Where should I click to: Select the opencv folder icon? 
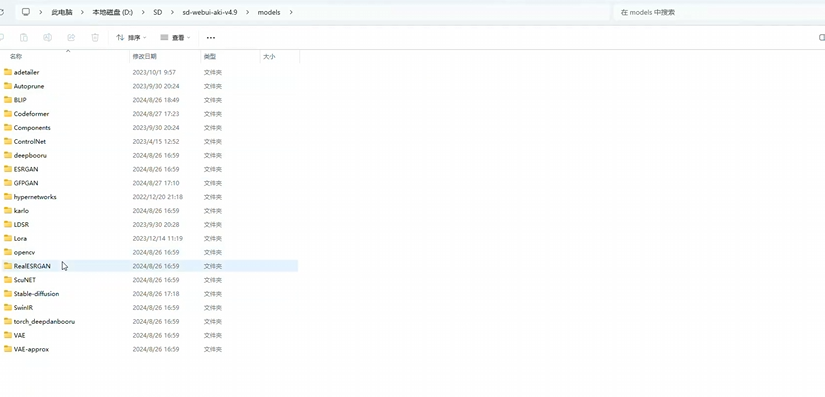pos(8,252)
